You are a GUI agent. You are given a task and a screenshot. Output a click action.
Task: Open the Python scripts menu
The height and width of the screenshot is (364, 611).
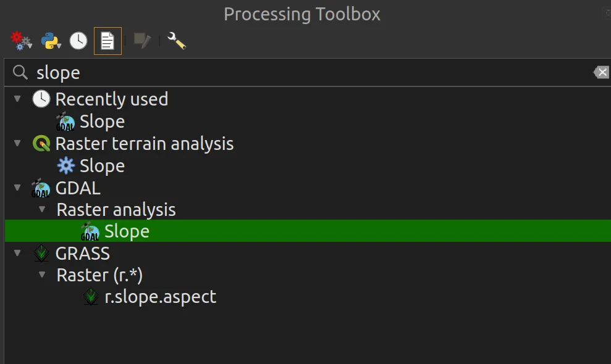pos(51,41)
